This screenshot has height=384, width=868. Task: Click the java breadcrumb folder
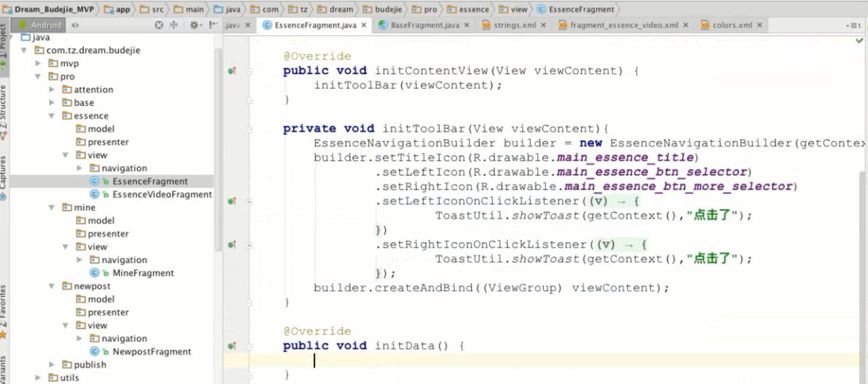click(227, 9)
